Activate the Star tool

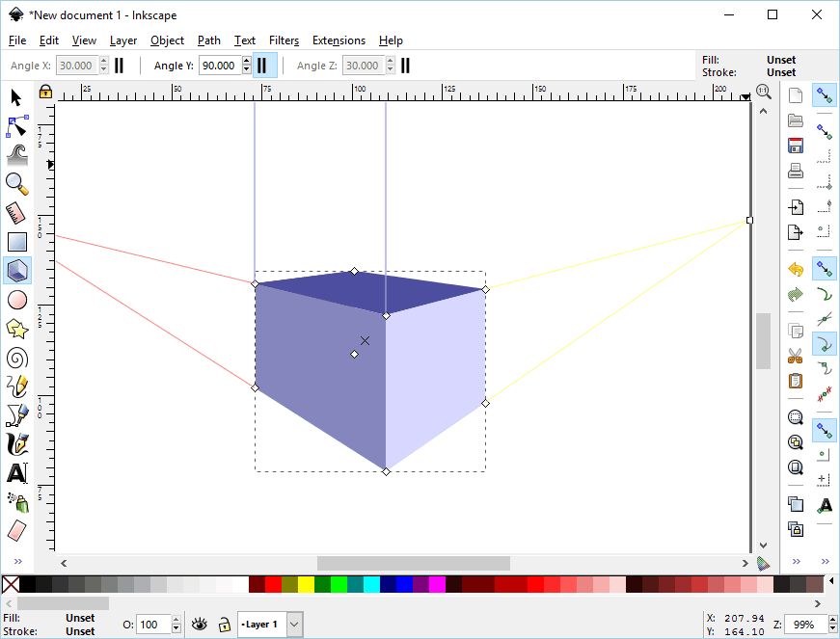click(16, 329)
